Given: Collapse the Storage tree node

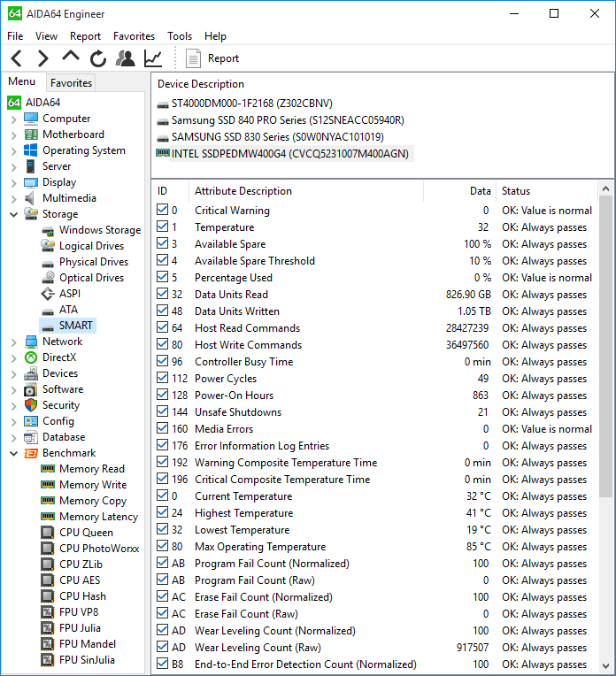Looking at the screenshot, I should [x=13, y=214].
